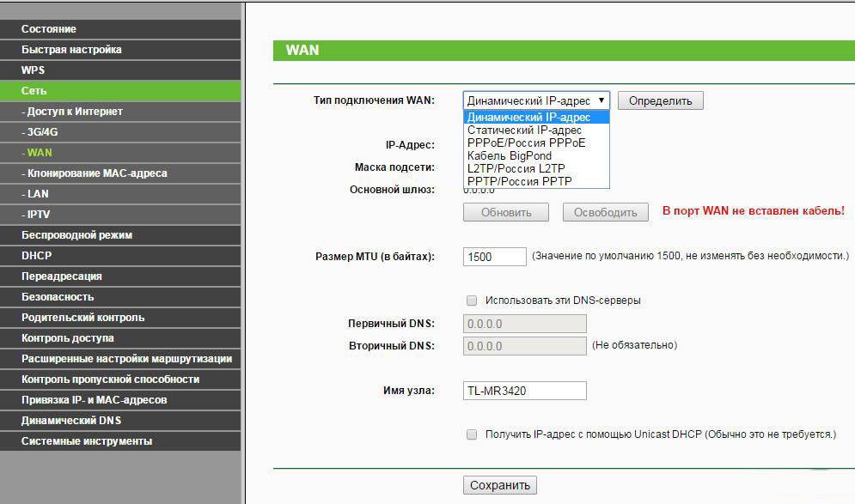
Task: Click the 'Обновить' button
Action: 506,212
